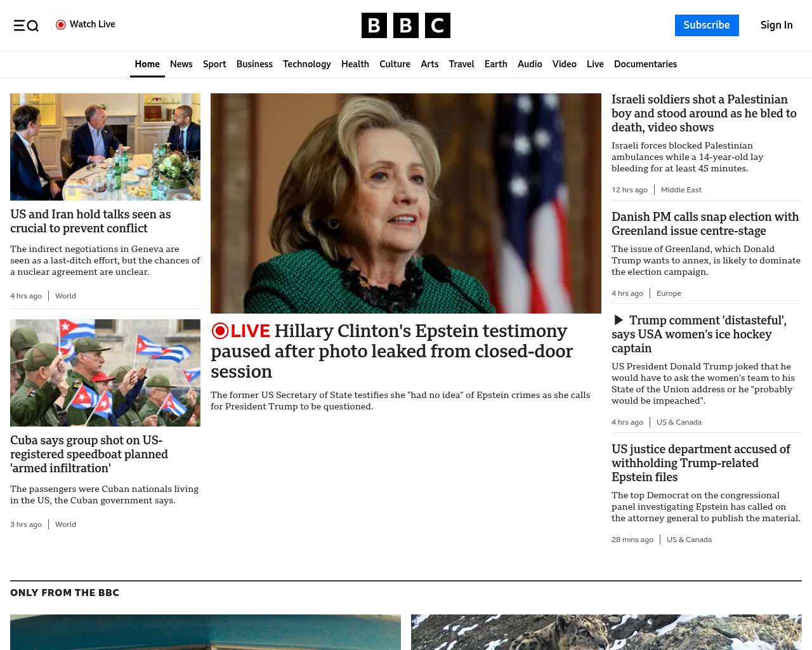Open the Business section
Screen dimensions: 812x650
point(254,64)
